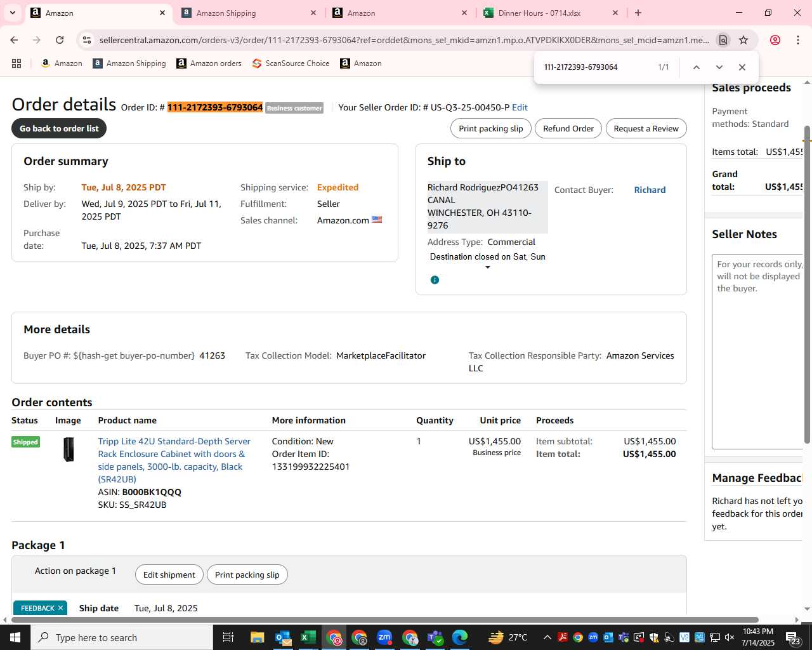Close the Amazon Shipping tab
This screenshot has width=812, height=650.
pyautogui.click(x=313, y=13)
